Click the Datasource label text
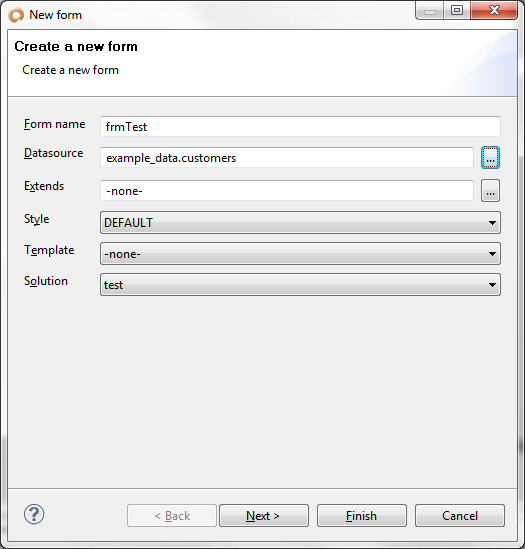 coord(53,153)
